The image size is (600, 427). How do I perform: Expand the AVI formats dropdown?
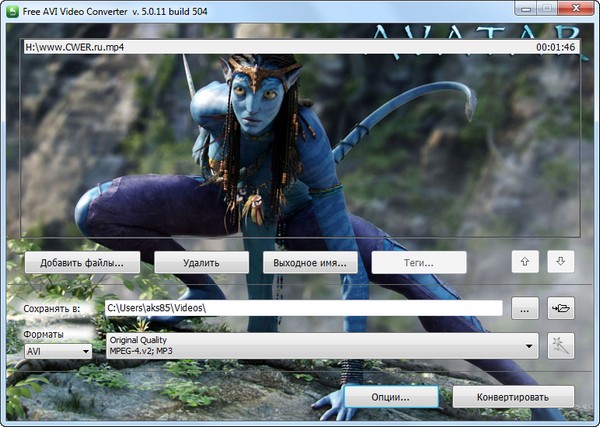point(58,351)
